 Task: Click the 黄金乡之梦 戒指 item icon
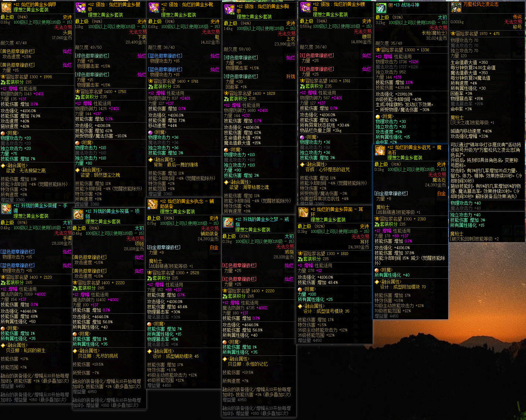tap(228, 222)
